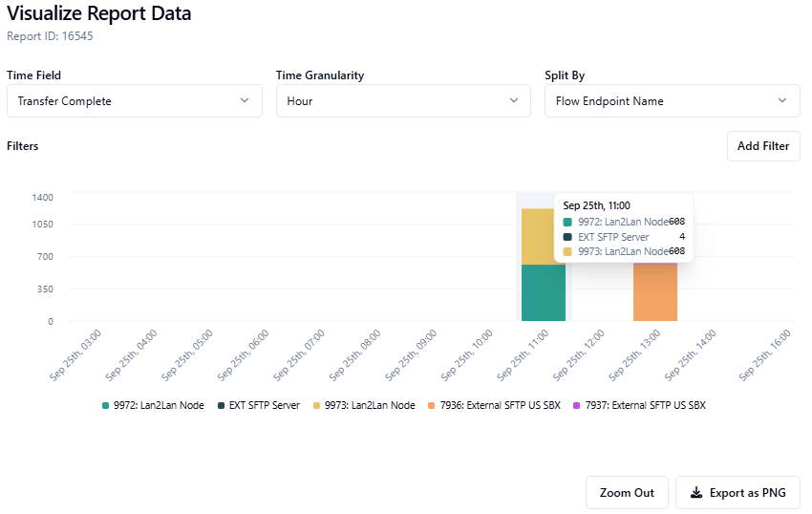Click the 7937: External SFTP US SBX legend

(638, 405)
